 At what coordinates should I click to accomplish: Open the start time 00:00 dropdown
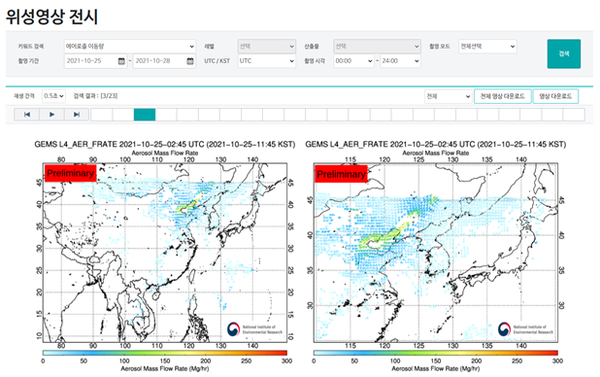tap(354, 61)
